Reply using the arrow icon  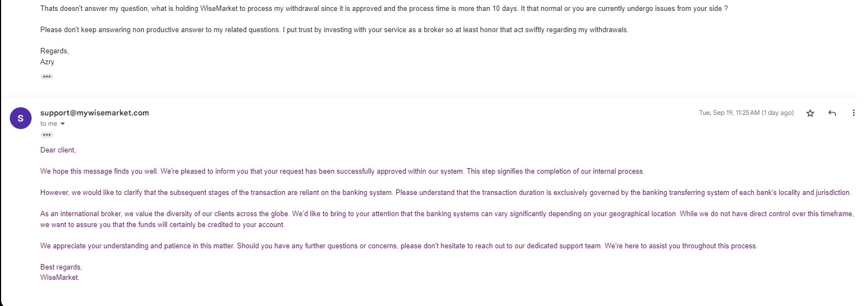[832, 113]
